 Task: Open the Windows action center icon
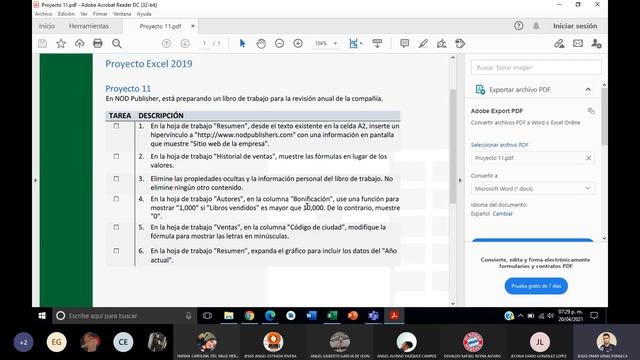coord(594,315)
